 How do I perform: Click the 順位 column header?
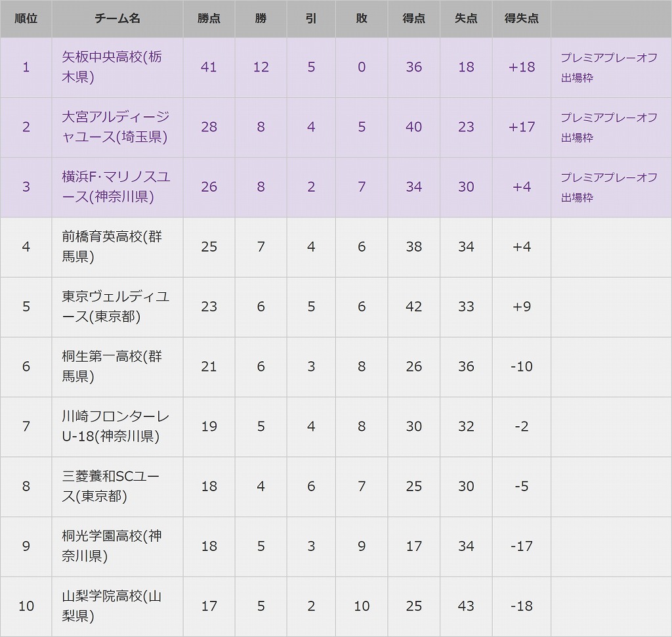(26, 18)
